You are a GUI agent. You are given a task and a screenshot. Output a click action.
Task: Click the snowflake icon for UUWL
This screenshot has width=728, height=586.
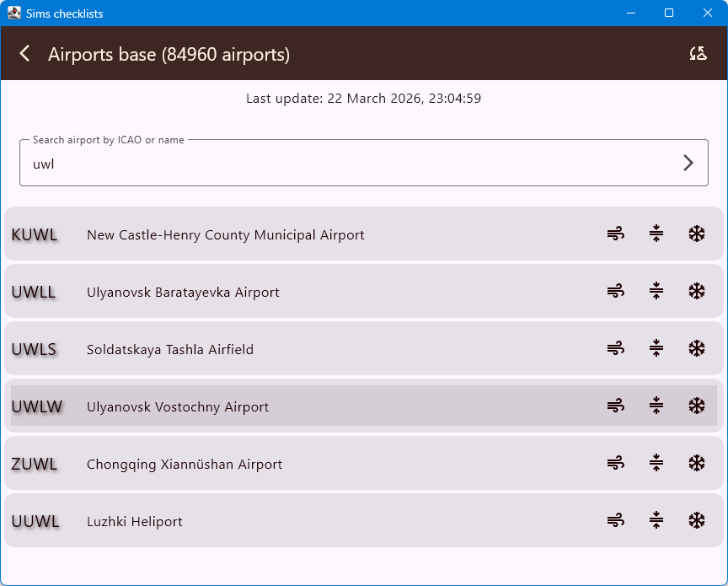point(697,520)
